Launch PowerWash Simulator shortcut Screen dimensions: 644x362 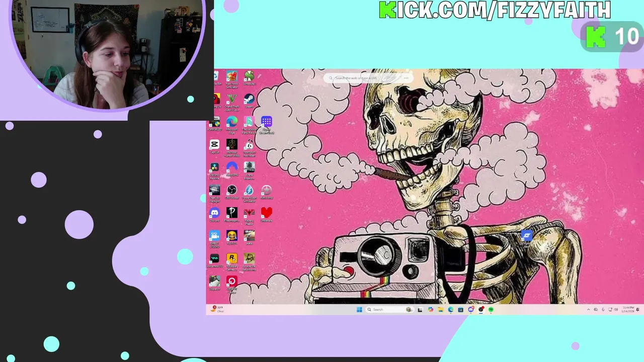[249, 194]
